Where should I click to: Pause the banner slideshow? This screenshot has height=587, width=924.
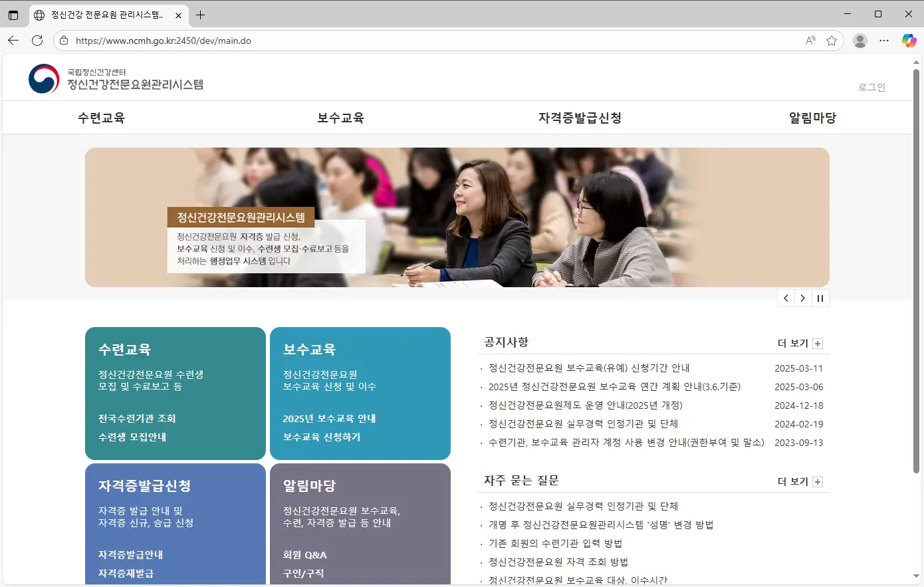click(x=820, y=298)
